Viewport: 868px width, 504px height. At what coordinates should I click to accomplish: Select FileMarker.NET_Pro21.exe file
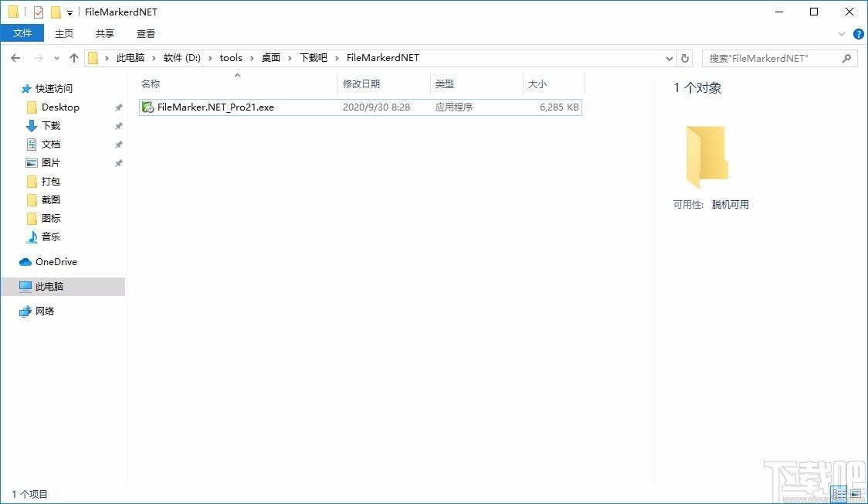(x=215, y=107)
